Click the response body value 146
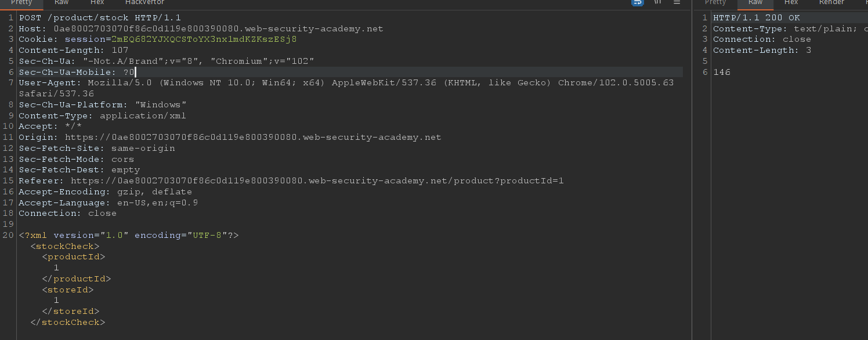The width and height of the screenshot is (868, 340). [x=722, y=73]
